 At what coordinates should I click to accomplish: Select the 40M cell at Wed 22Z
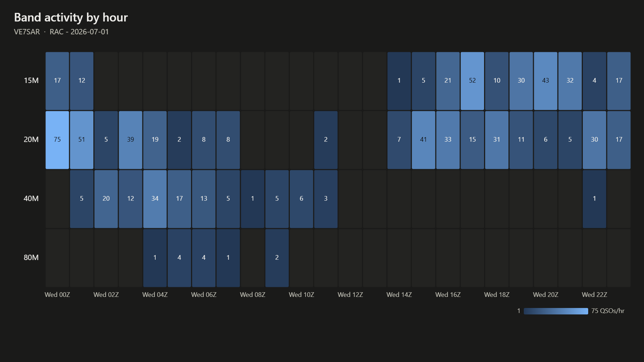(595, 199)
